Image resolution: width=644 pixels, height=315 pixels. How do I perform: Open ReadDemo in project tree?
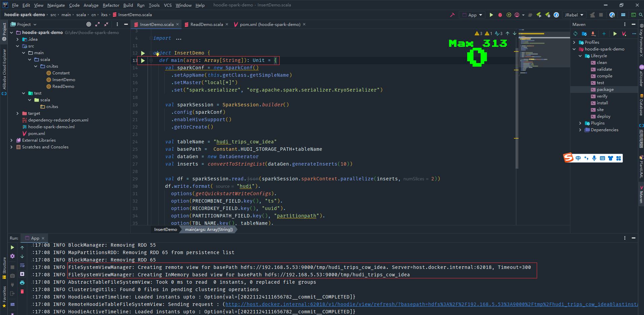click(63, 86)
